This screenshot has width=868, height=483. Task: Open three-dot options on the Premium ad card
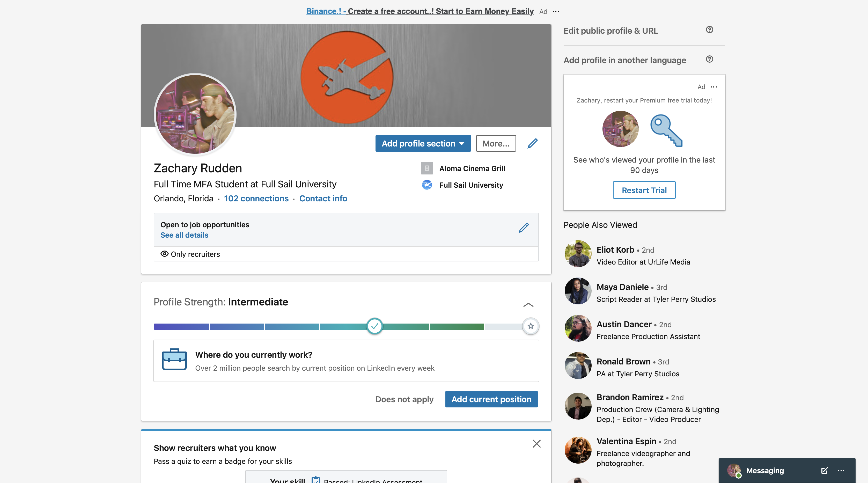click(x=714, y=87)
